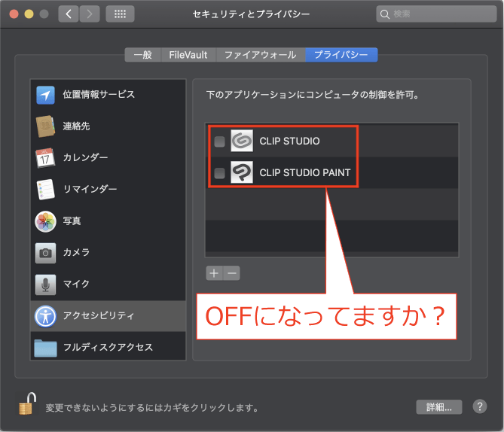Select the 連絡先 contacts book icon
This screenshot has width=504, height=432.
45,126
